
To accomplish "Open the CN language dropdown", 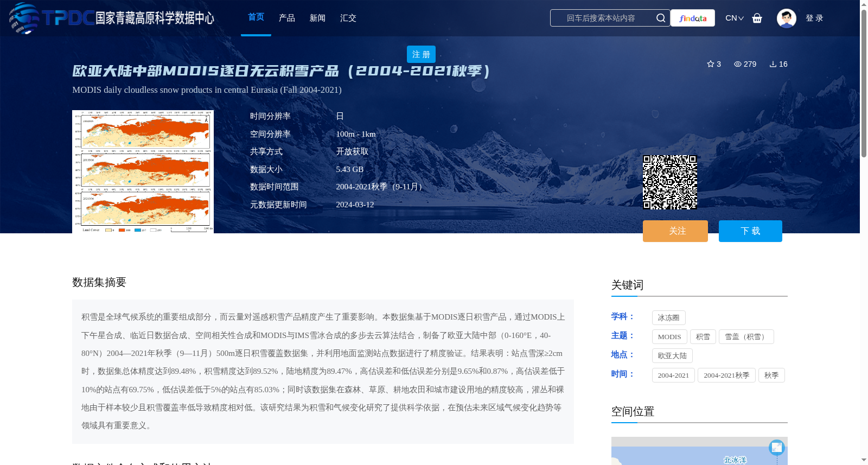I will 735,18.
